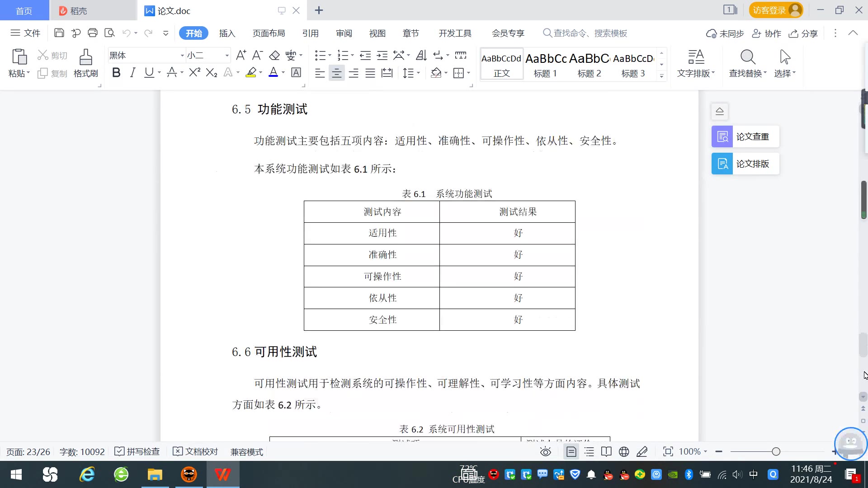Clear formatting with eraser icon
868x488 pixels.
pos(274,56)
